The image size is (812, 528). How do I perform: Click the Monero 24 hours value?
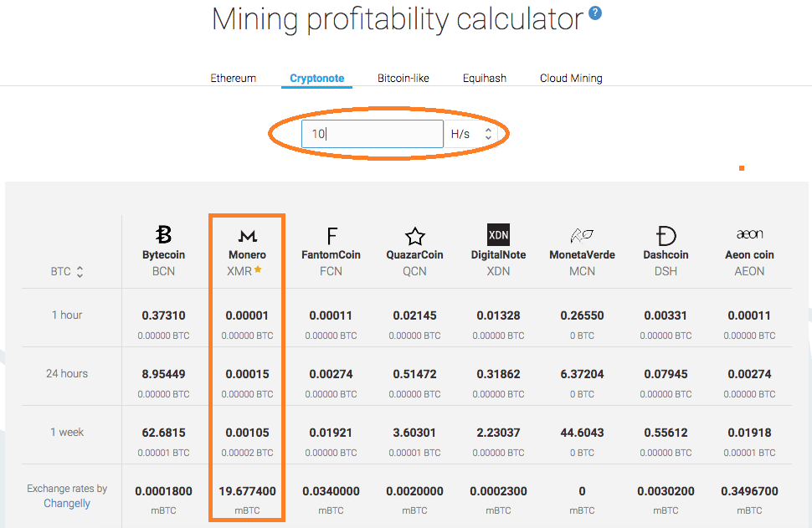[247, 374]
